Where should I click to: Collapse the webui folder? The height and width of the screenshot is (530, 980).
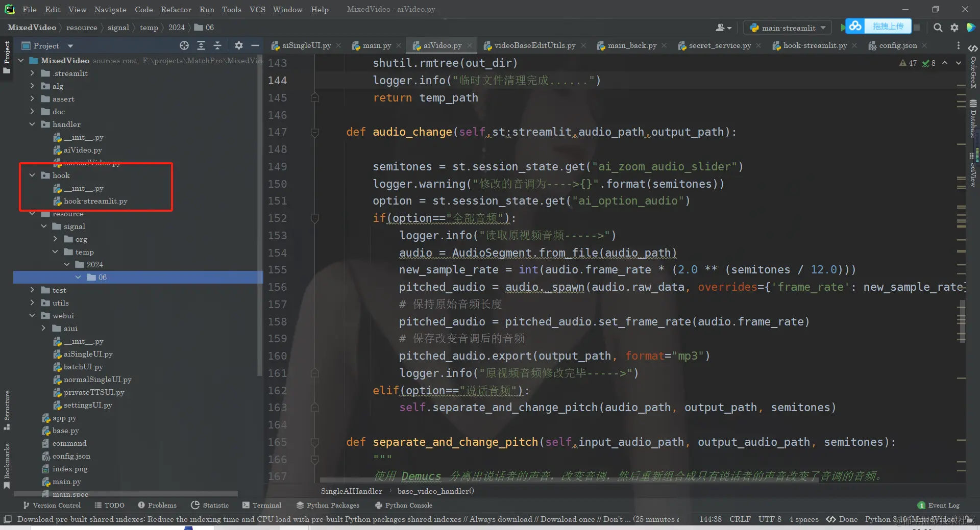point(32,316)
